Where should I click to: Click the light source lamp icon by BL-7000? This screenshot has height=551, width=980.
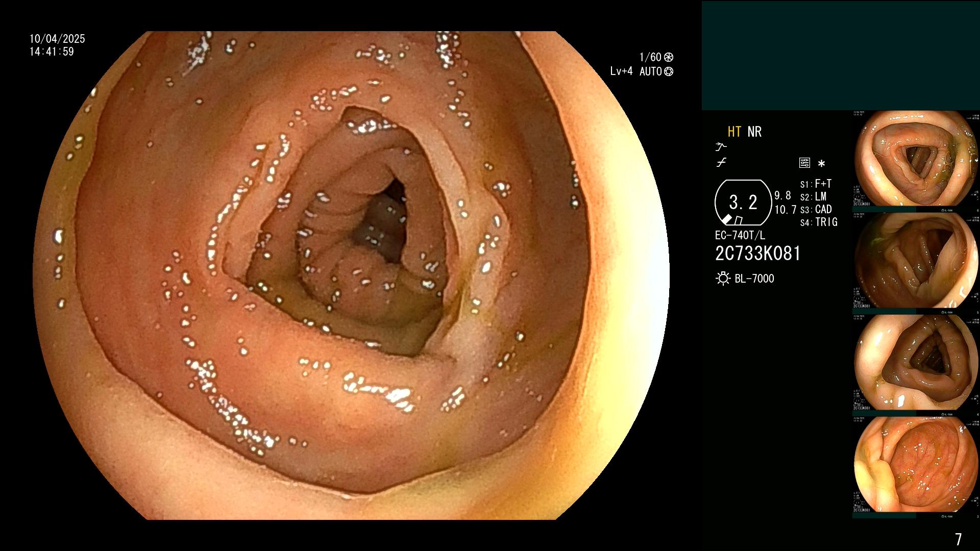coord(723,279)
